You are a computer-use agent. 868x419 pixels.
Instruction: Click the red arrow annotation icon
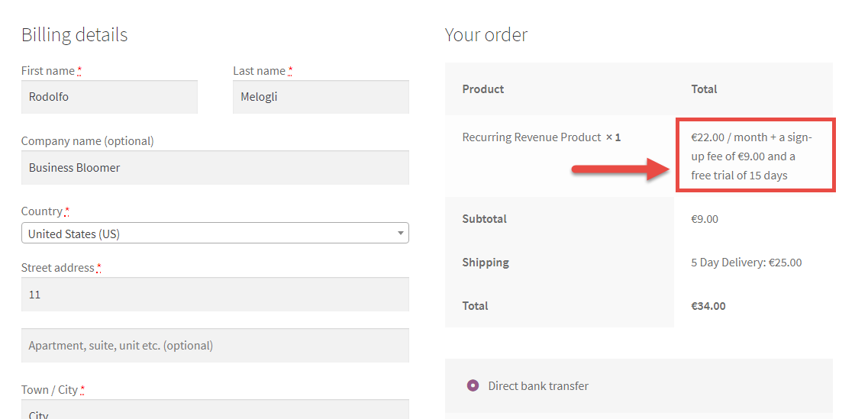pyautogui.click(x=622, y=169)
